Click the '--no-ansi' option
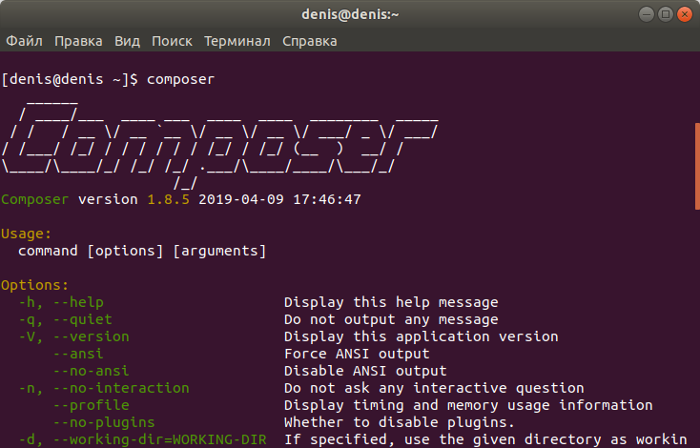700x448 pixels. pyautogui.click(x=91, y=371)
